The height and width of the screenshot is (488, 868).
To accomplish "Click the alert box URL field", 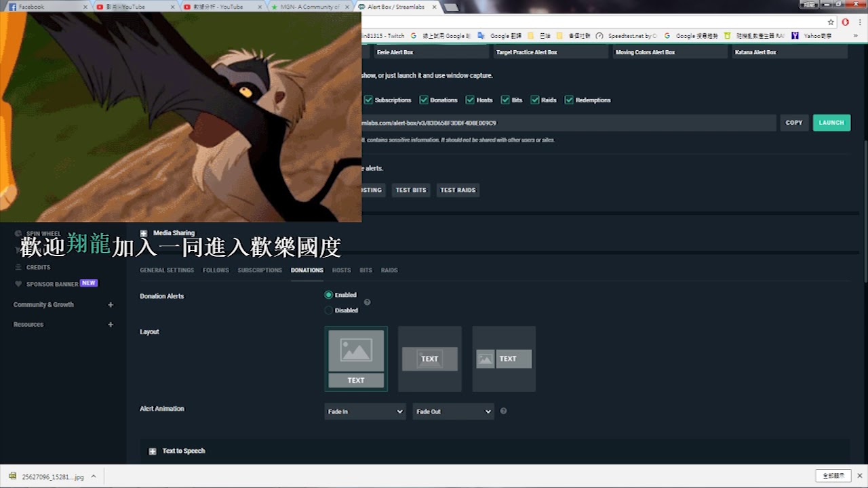I will [568, 123].
